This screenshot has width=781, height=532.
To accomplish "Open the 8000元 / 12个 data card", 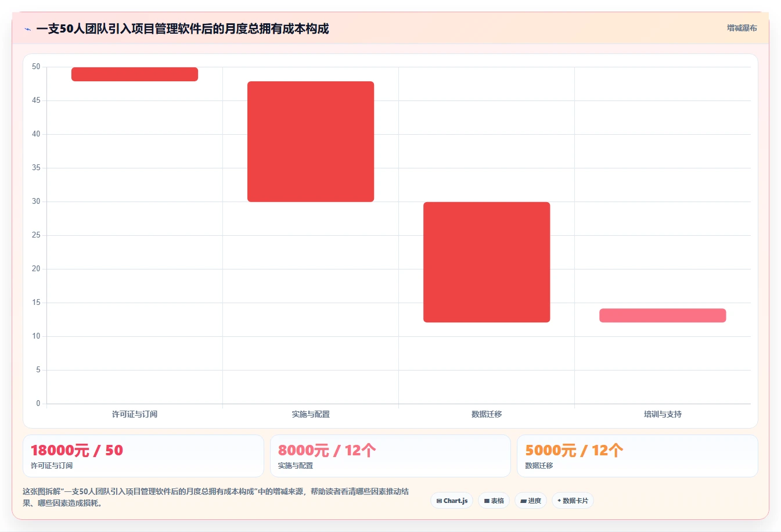I will (390, 456).
